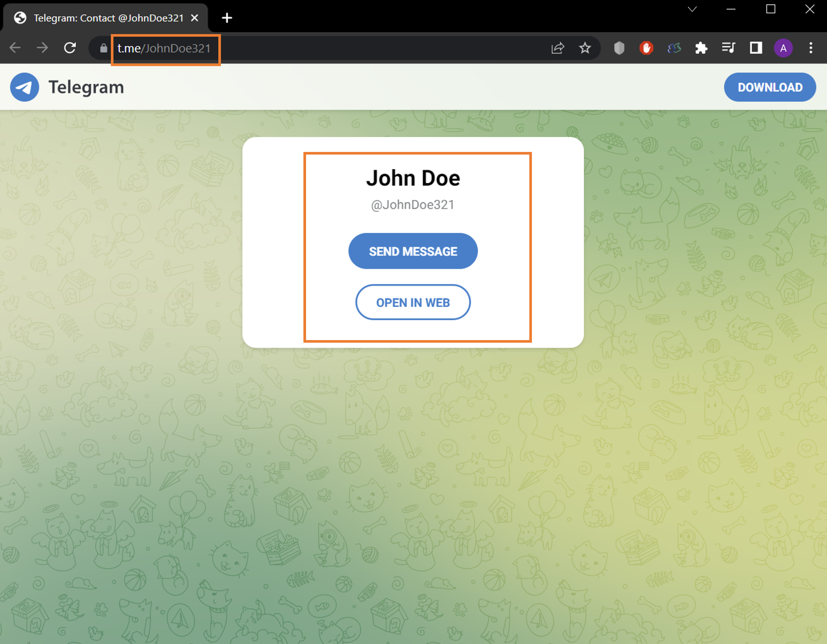Screen dimensions: 827x644
Task: Open the Chrome three-dot menu
Action: pos(811,48)
